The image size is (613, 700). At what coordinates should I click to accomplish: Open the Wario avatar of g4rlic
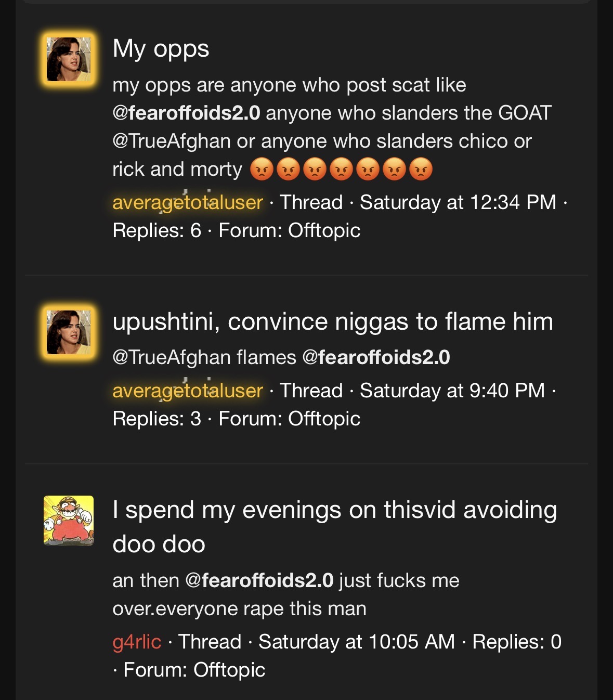(x=69, y=521)
